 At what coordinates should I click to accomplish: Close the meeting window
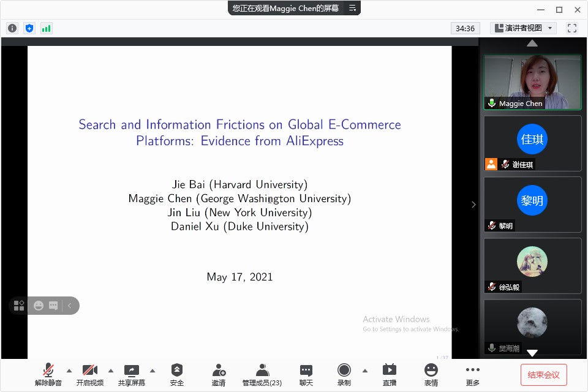(x=578, y=10)
